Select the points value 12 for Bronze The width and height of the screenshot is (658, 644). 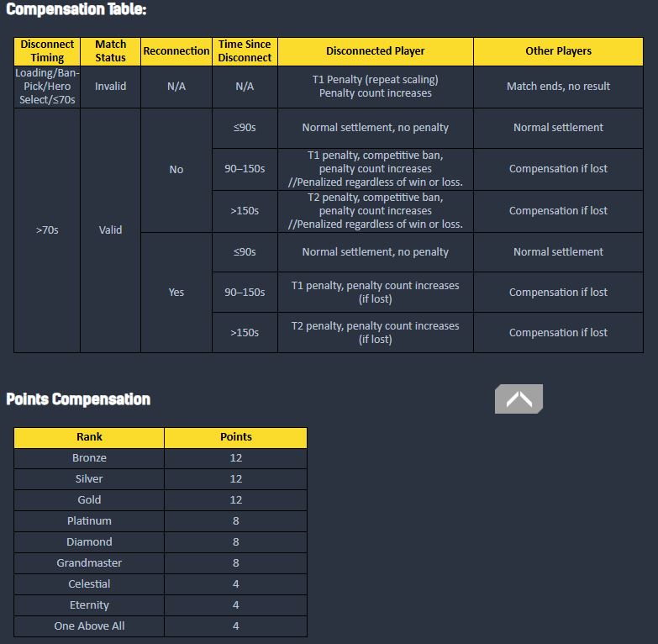tap(236, 458)
